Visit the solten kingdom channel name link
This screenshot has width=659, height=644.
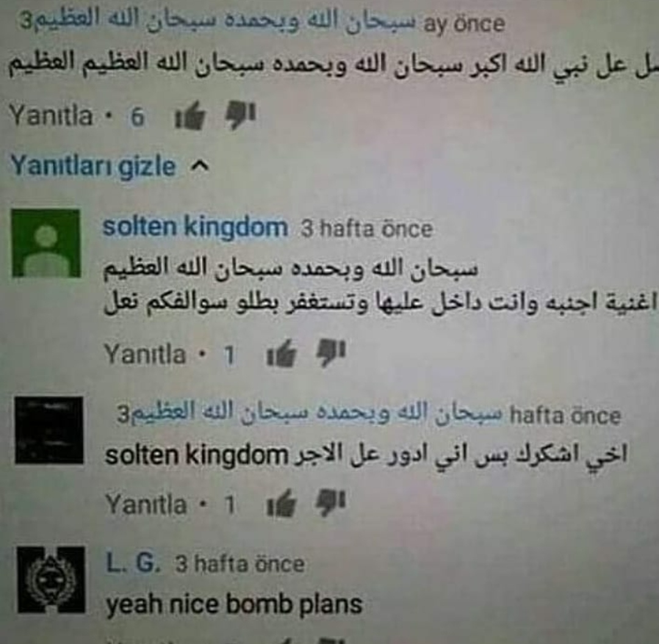(x=195, y=228)
